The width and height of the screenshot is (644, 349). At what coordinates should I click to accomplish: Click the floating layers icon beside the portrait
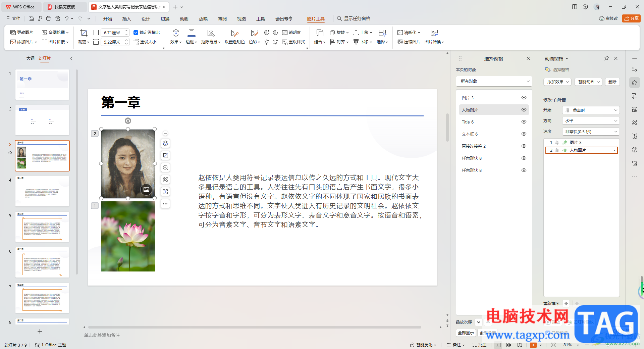(165, 143)
